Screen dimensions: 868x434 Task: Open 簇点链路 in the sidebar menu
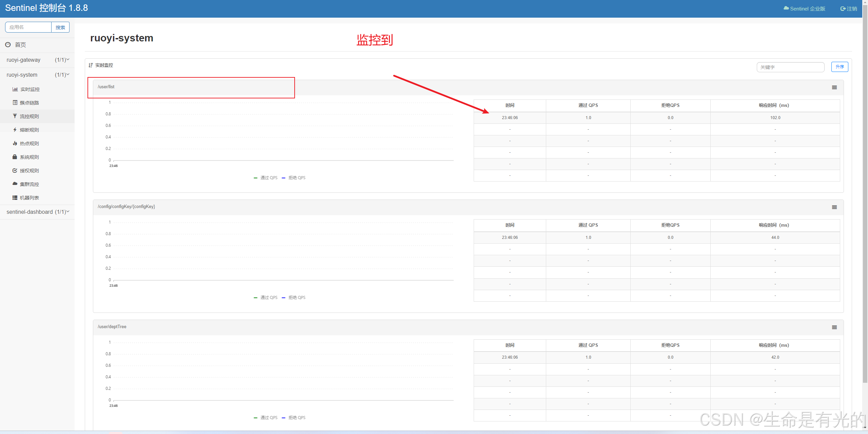click(x=29, y=103)
